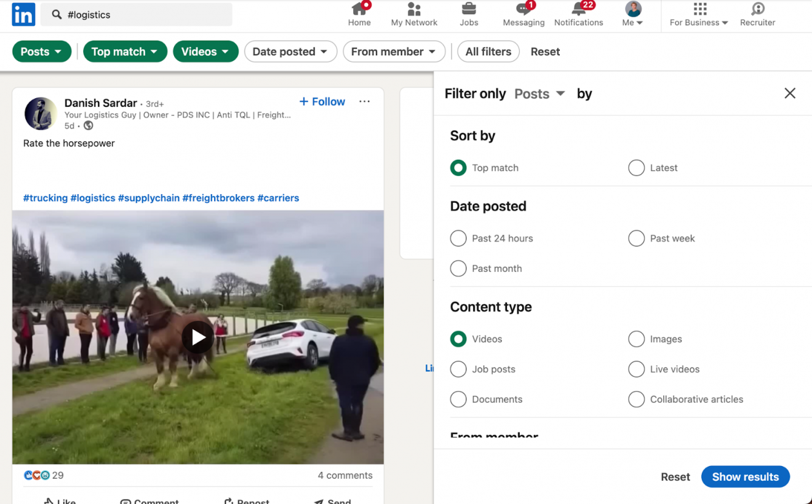Click the Show results button

tap(745, 477)
